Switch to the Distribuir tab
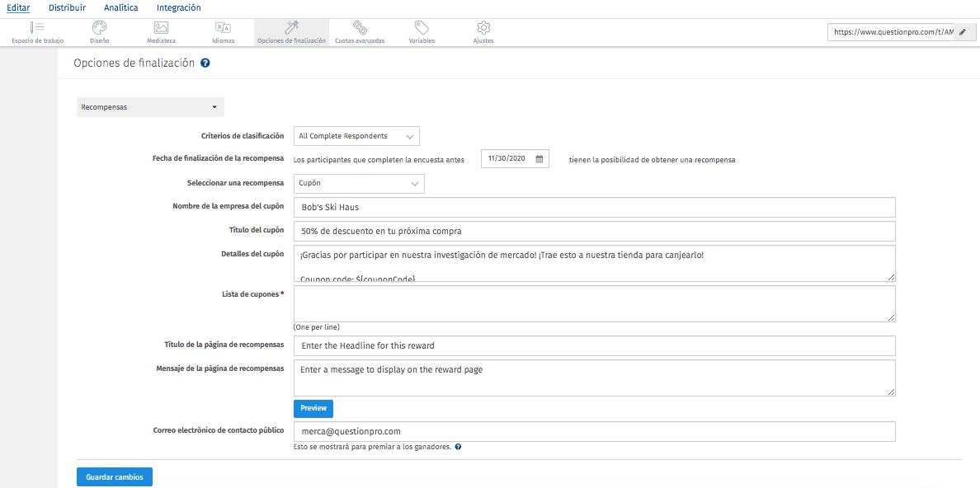 (x=67, y=7)
